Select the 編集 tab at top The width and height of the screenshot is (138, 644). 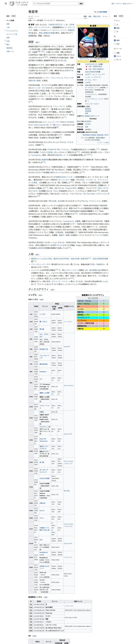coord(90,17)
